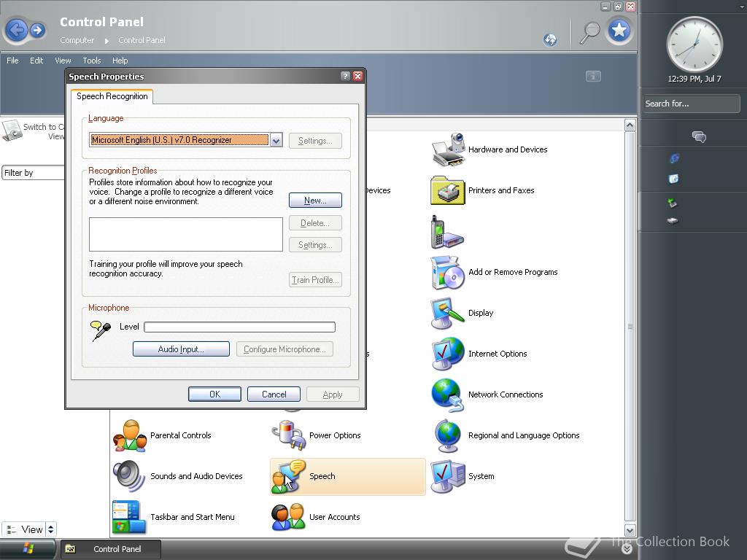
Task: Click the sidebar clock gadget
Action: (694, 45)
